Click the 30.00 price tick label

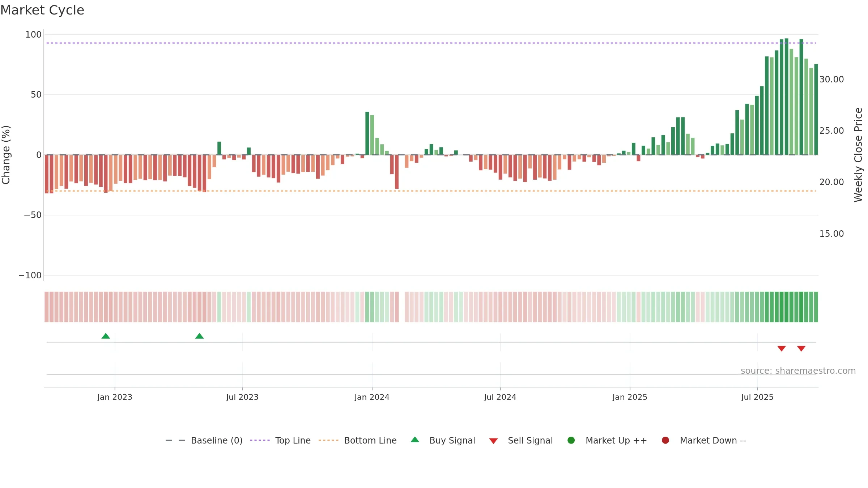pyautogui.click(x=831, y=80)
